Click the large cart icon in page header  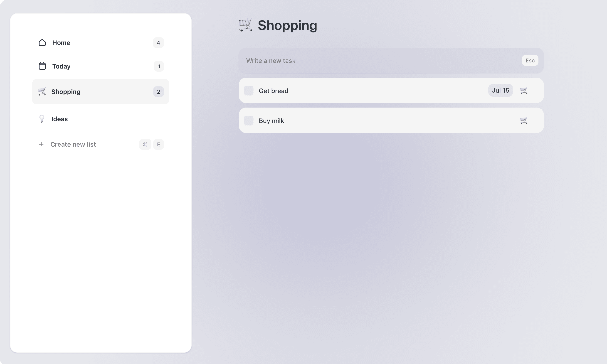point(245,25)
